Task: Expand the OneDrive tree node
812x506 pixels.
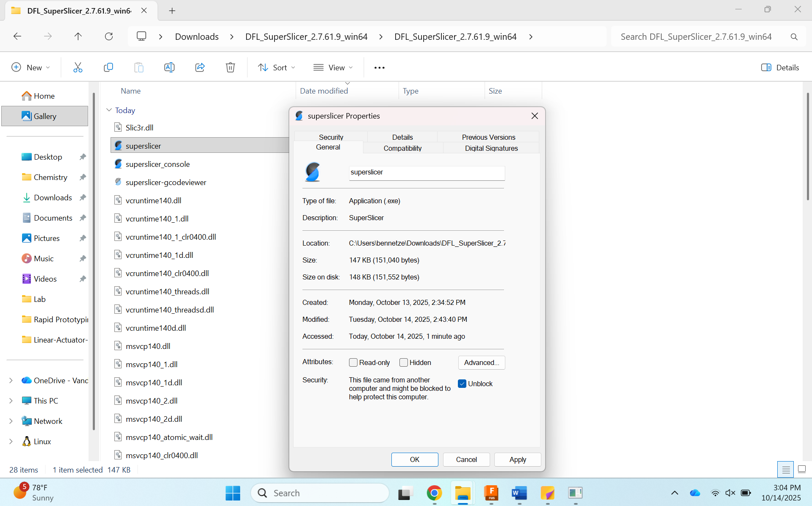Action: [11, 380]
